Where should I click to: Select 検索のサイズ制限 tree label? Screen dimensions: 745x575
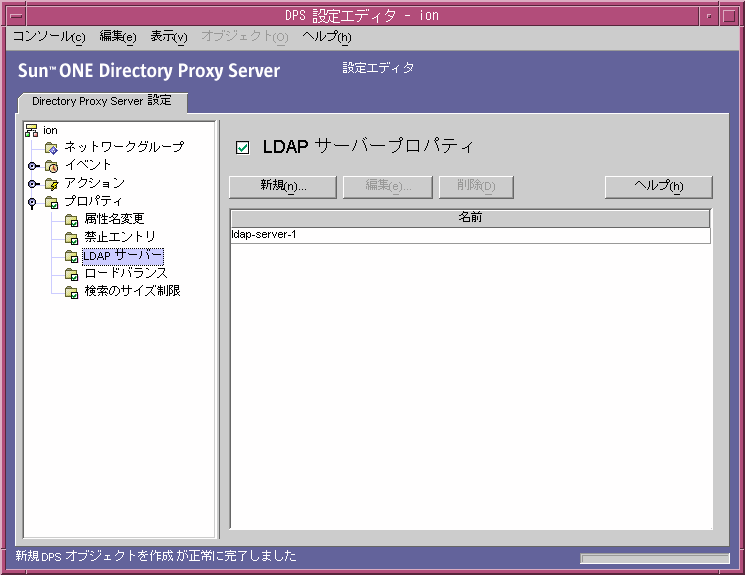132,291
